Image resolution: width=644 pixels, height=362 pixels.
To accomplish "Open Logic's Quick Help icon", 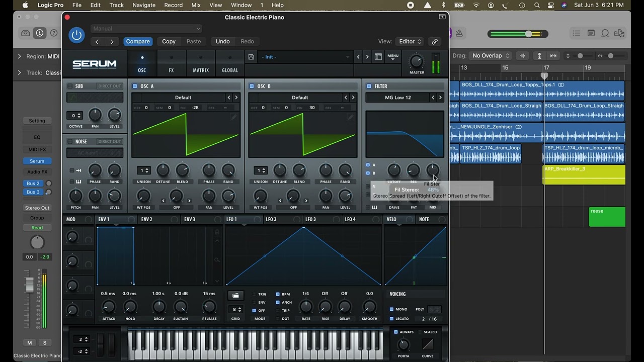I will coord(54,33).
